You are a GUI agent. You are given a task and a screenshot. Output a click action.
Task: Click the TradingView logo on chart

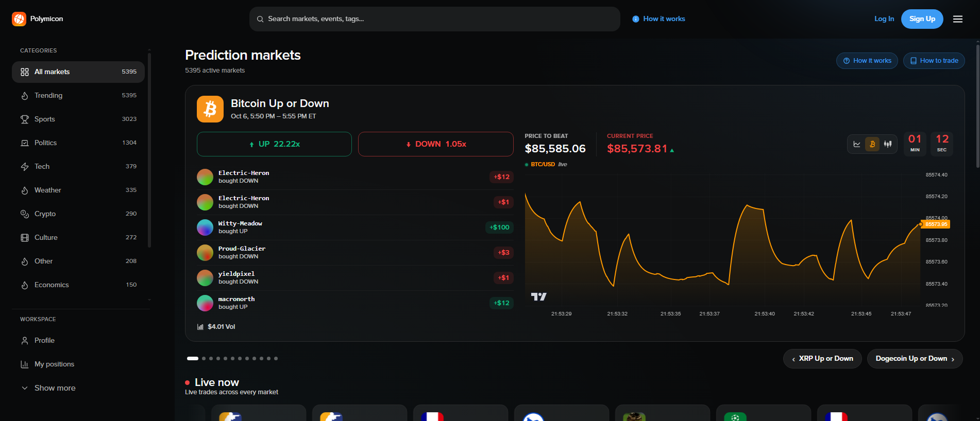(x=538, y=296)
